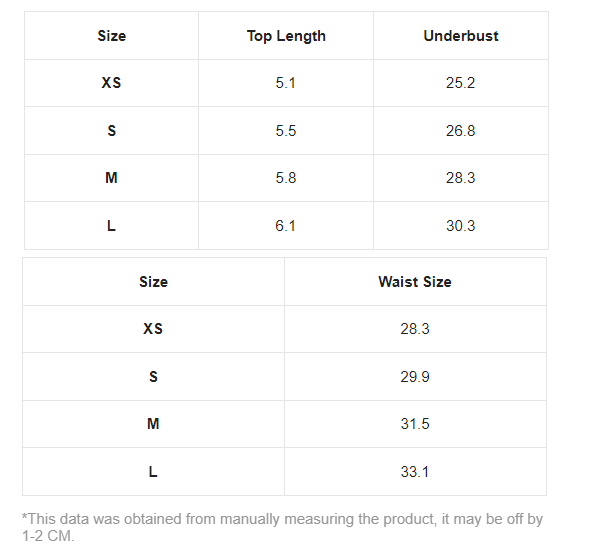
Task: Select the waist size value 33.1
Action: coord(414,472)
